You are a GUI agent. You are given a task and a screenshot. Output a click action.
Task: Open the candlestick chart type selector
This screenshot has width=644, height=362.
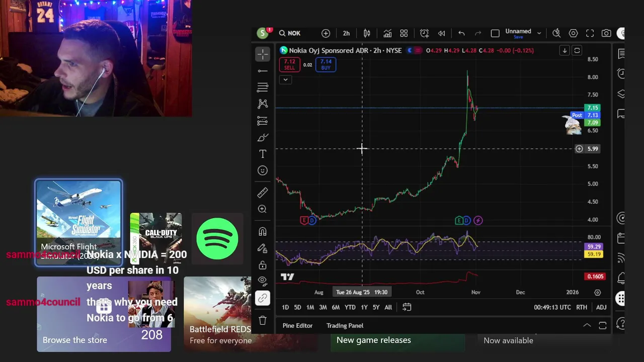367,33
